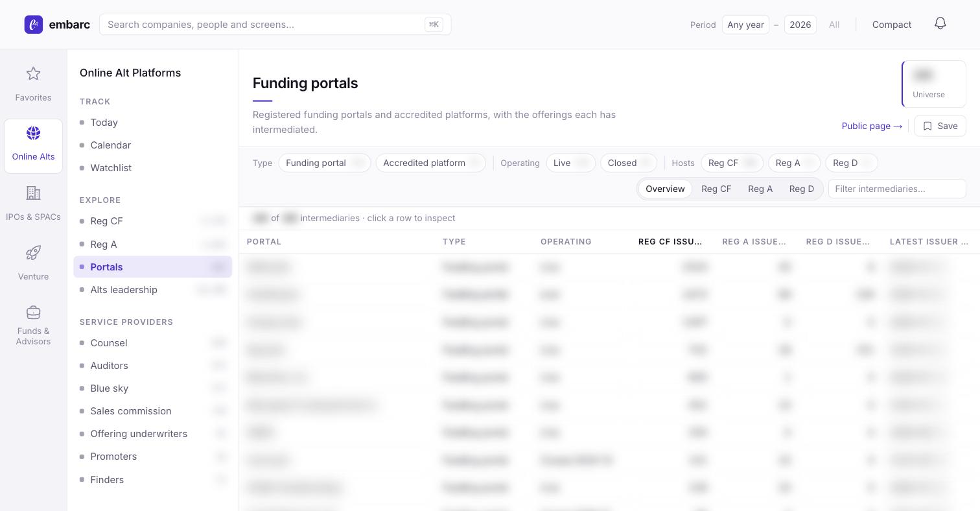
Task: Sort by Portal column header
Action: click(x=264, y=242)
